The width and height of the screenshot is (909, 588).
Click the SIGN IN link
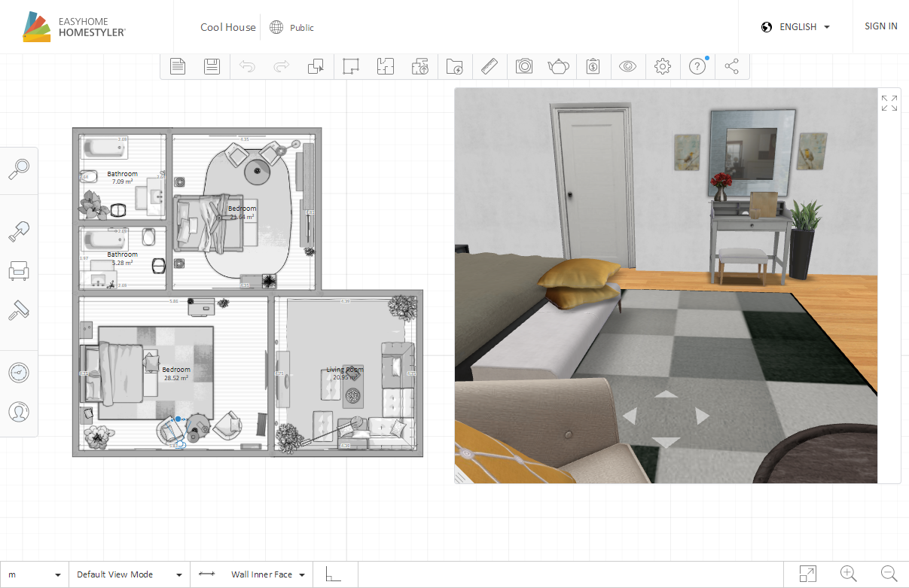point(881,26)
